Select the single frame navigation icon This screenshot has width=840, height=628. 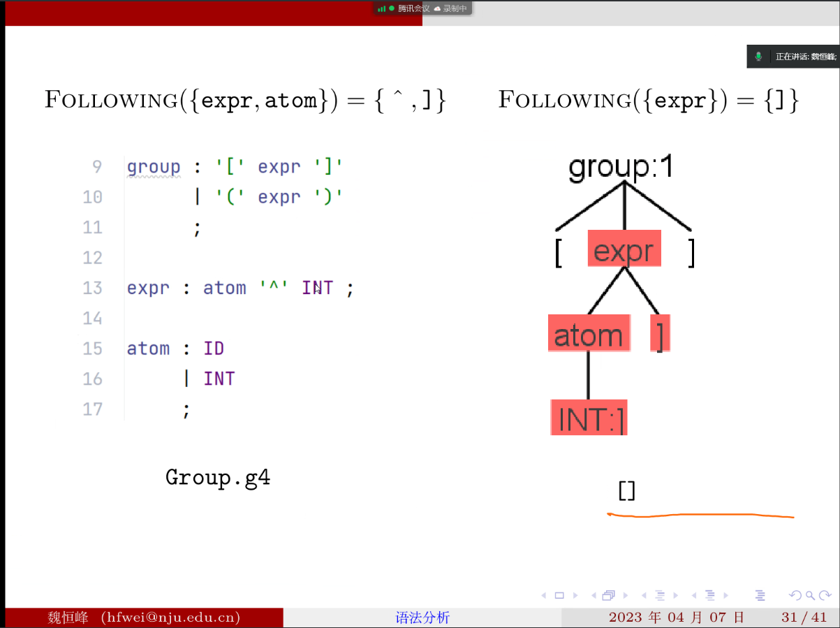(559, 595)
